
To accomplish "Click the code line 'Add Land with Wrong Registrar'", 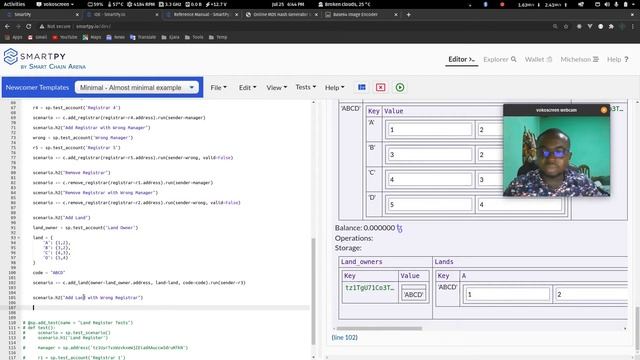I will click(x=88, y=298).
